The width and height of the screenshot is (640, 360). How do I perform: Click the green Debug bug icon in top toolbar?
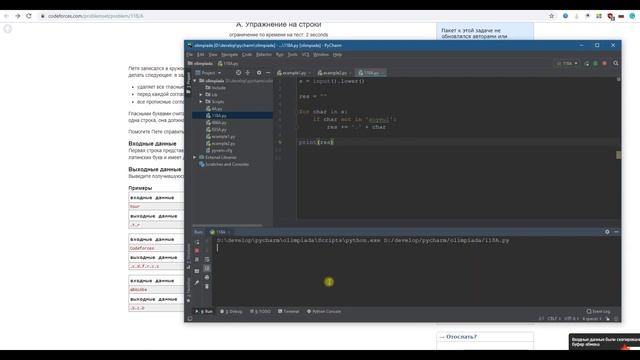(596, 63)
